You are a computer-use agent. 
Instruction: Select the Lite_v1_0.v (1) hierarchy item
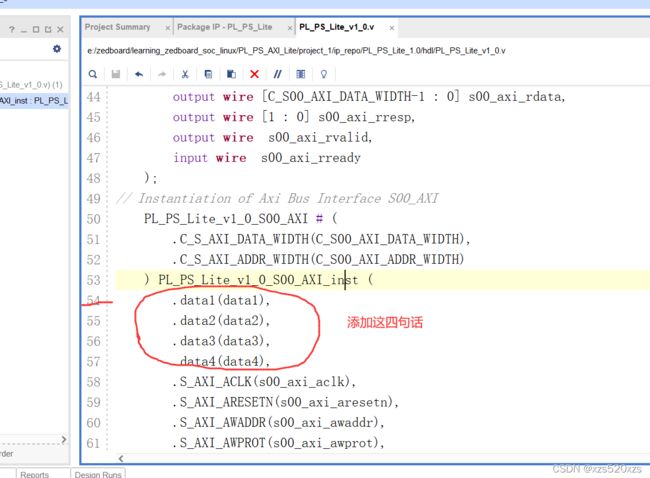[x=31, y=85]
